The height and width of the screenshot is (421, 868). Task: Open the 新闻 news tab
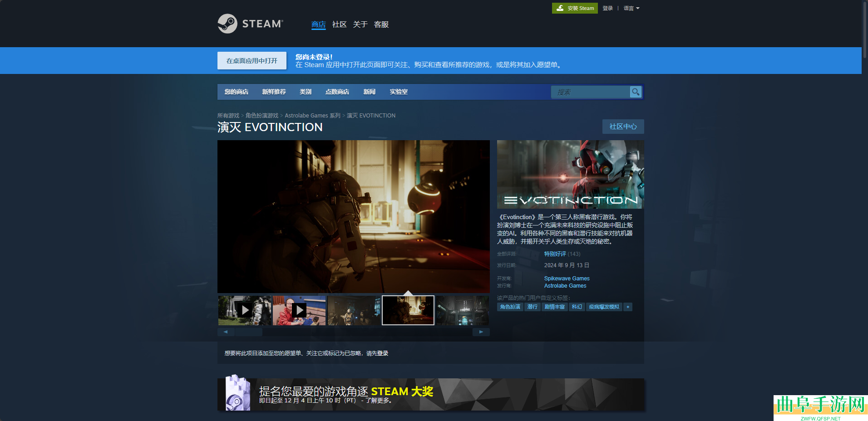coord(370,92)
